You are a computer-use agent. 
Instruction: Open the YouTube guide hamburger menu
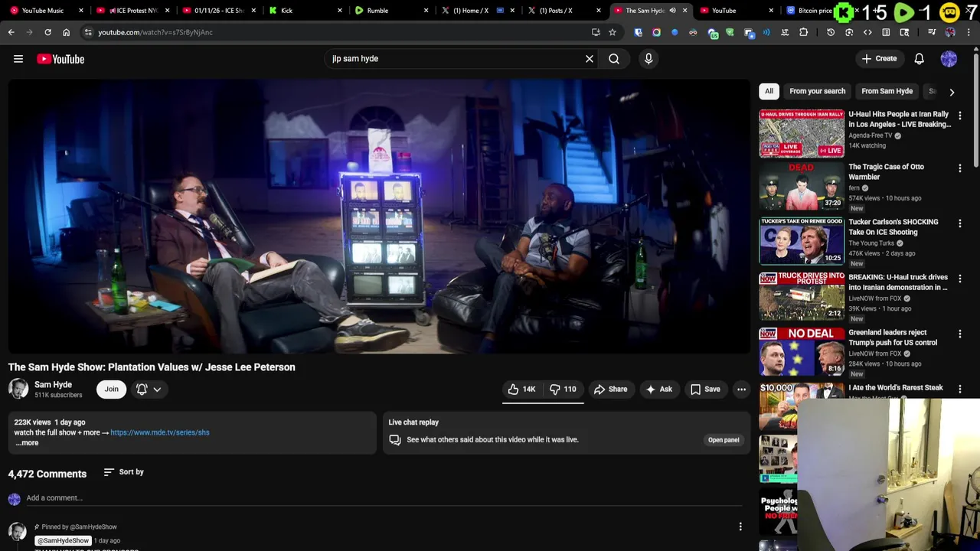pos(18,59)
